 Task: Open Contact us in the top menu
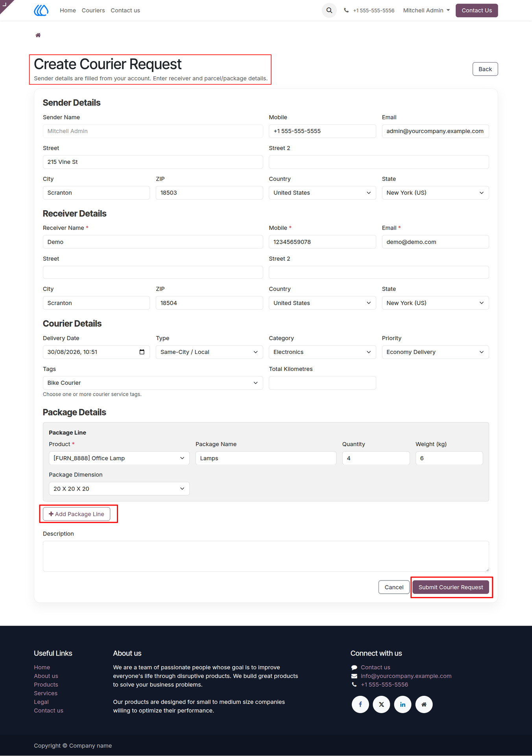[x=125, y=11]
